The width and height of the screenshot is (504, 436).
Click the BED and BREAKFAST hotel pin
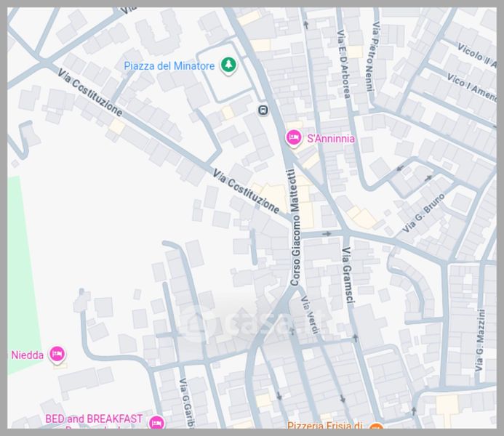(156, 422)
